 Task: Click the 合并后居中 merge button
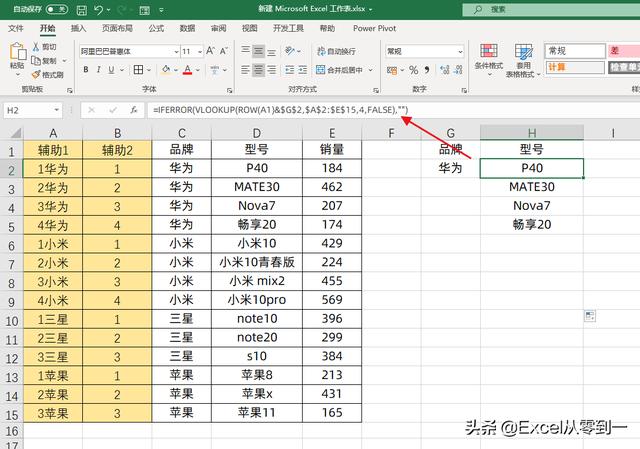click(x=340, y=70)
